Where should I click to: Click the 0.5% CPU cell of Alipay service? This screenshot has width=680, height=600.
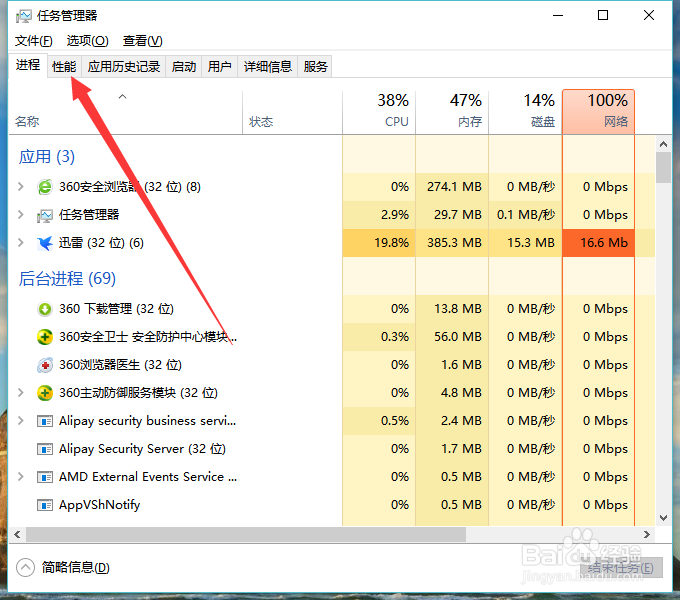(379, 421)
